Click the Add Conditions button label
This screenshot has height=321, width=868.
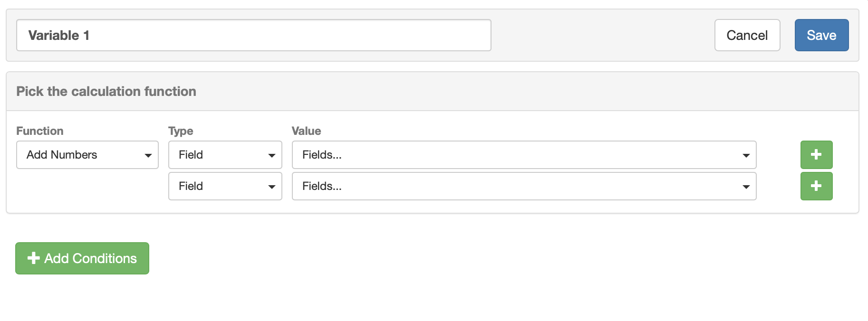(x=90, y=258)
